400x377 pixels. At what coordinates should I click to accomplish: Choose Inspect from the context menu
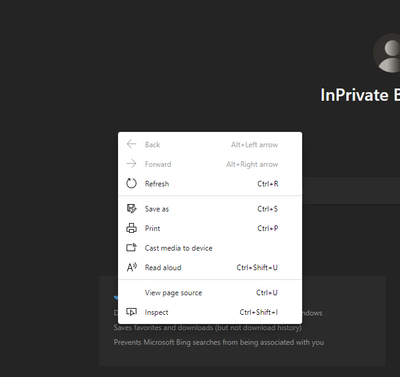pos(210,312)
